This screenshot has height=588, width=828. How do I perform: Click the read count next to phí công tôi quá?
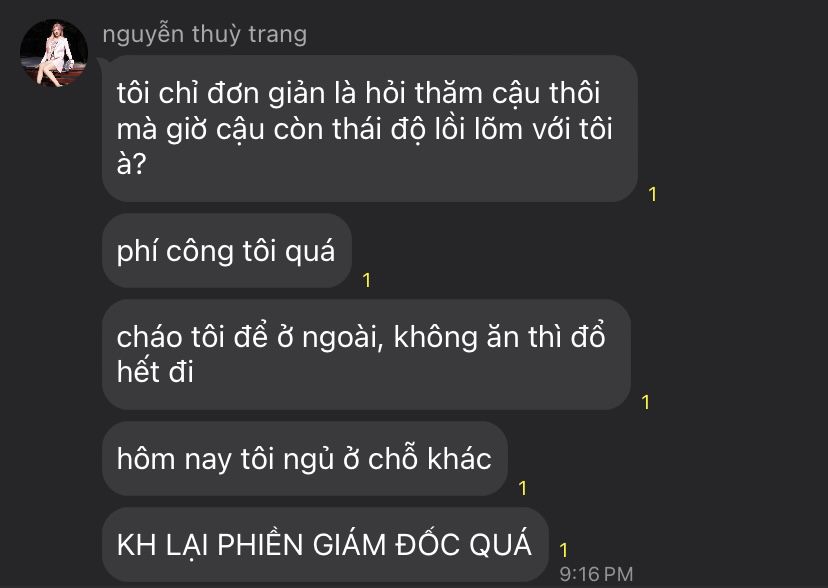(366, 280)
